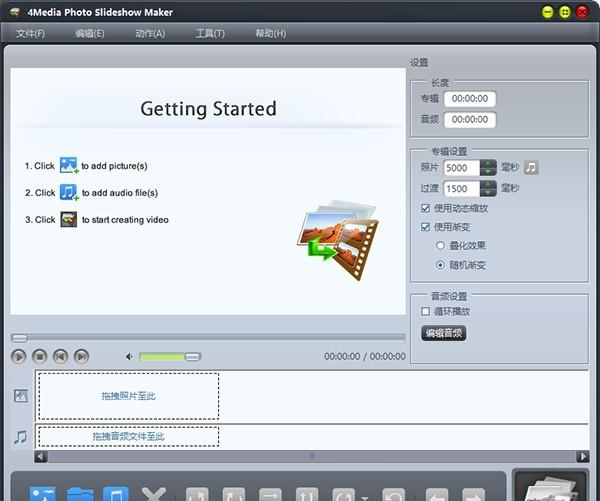600x501 pixels.
Task: Click the move left arrow icon
Action: [x=437, y=494]
